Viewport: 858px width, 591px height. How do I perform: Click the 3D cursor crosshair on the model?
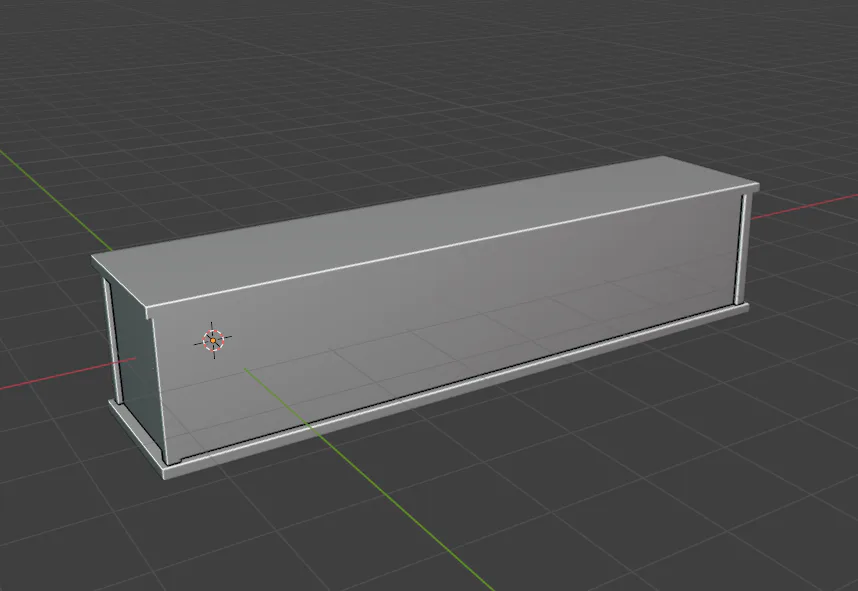click(213, 340)
